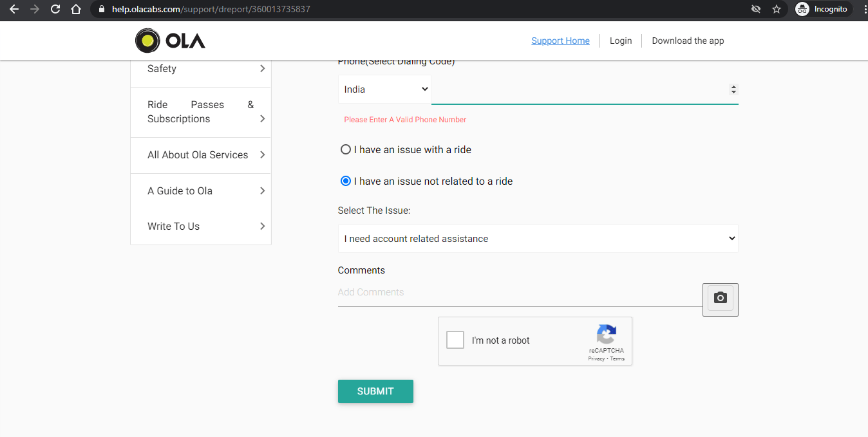Open the browser home page icon
Screen dimensions: 868x437
click(x=76, y=9)
